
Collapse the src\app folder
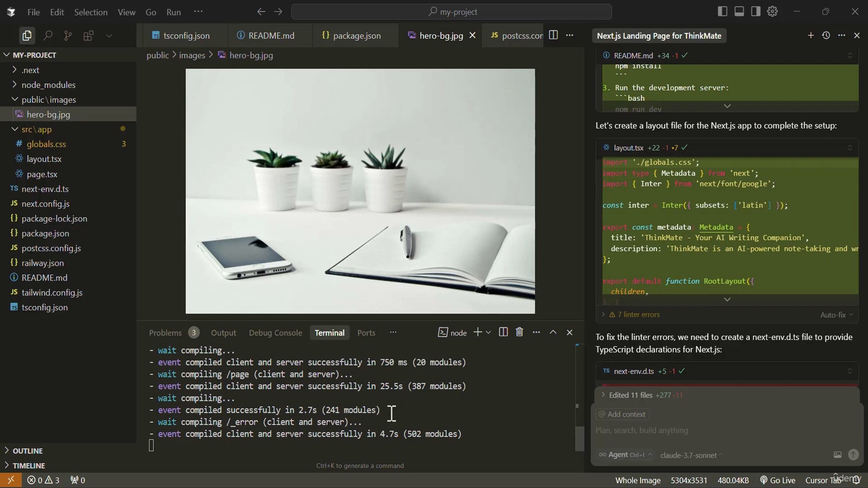[68, 129]
